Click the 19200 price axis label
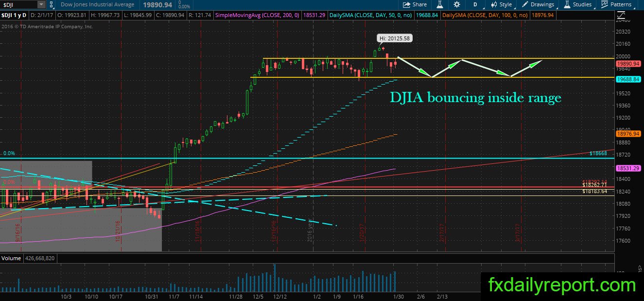Viewport: 644px width, 301px height. coord(624,118)
